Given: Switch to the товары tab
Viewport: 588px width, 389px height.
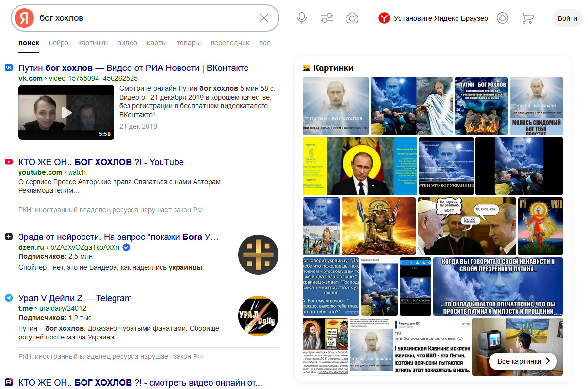Looking at the screenshot, I should 189,43.
